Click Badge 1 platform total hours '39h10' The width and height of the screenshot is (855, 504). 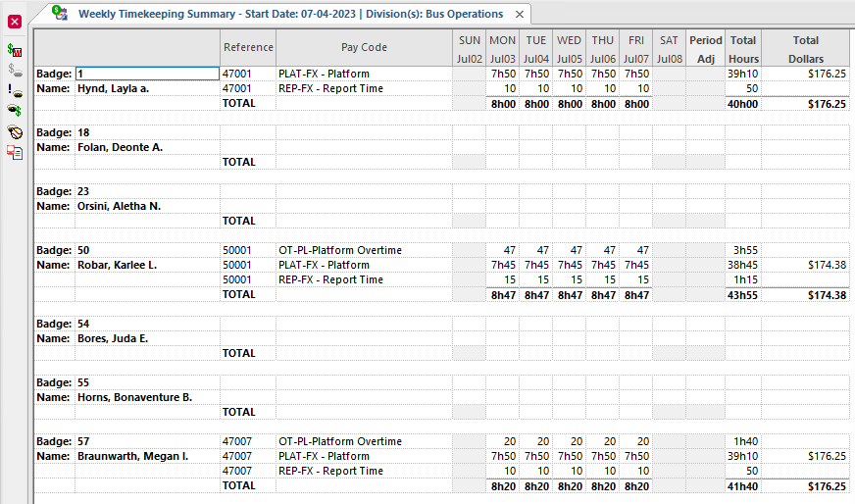coord(742,74)
